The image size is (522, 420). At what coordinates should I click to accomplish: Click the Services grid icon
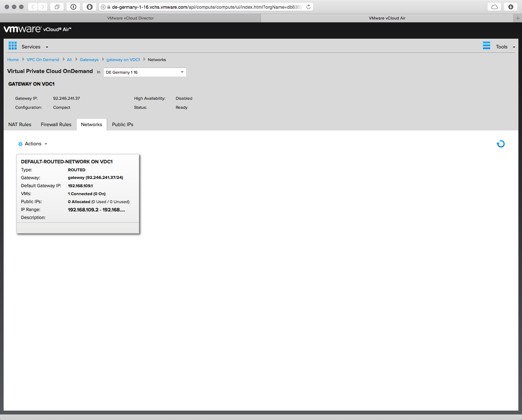pos(13,46)
